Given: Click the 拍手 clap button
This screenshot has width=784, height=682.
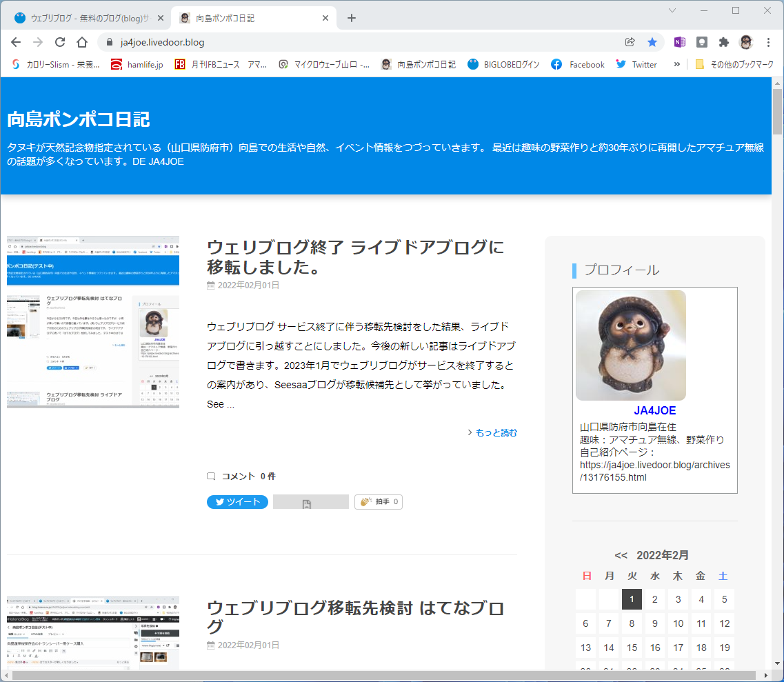Looking at the screenshot, I should 379,502.
